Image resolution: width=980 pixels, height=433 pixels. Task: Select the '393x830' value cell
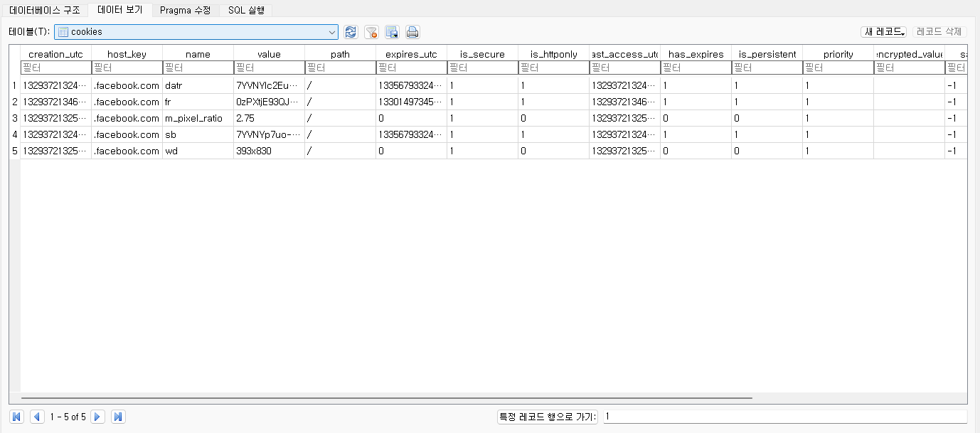click(269, 151)
